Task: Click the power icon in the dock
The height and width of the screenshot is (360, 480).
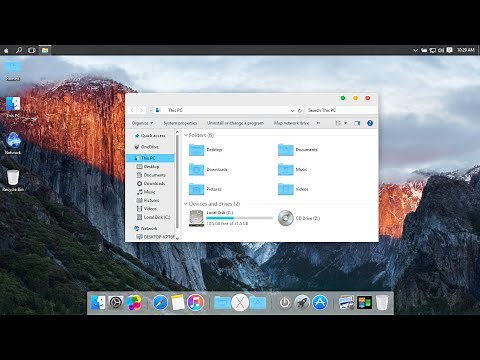Action: tap(284, 303)
